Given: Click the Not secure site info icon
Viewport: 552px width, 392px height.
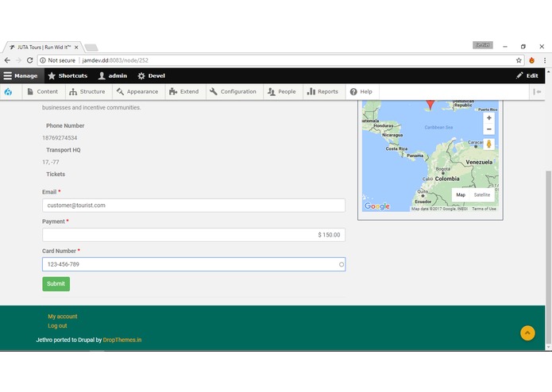Looking at the screenshot, I should [x=43, y=60].
